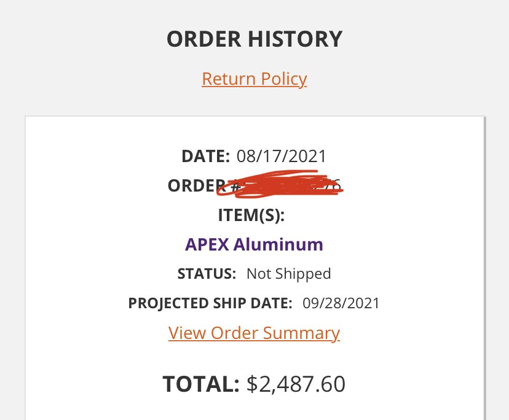This screenshot has height=420, width=509.
Task: Open the APEX Aluminum item link
Action: [x=254, y=244]
